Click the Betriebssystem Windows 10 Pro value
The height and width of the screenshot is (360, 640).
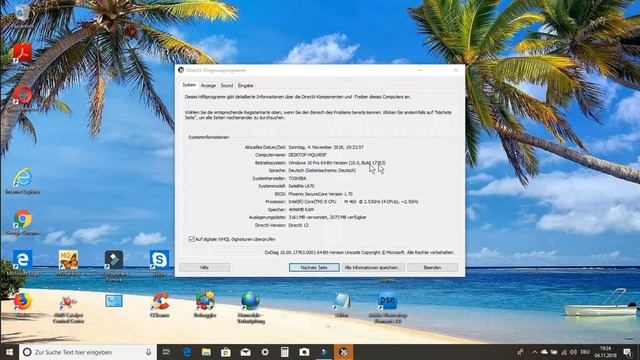click(x=337, y=163)
